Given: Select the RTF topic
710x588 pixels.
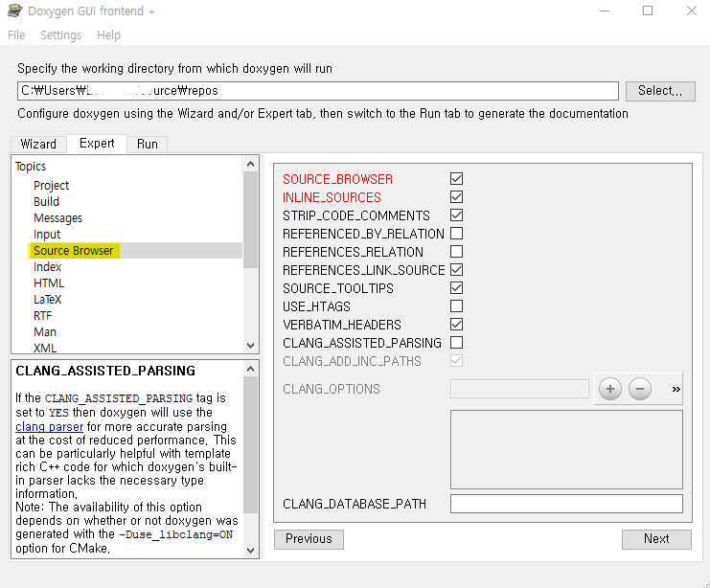Looking at the screenshot, I should [x=42, y=315].
